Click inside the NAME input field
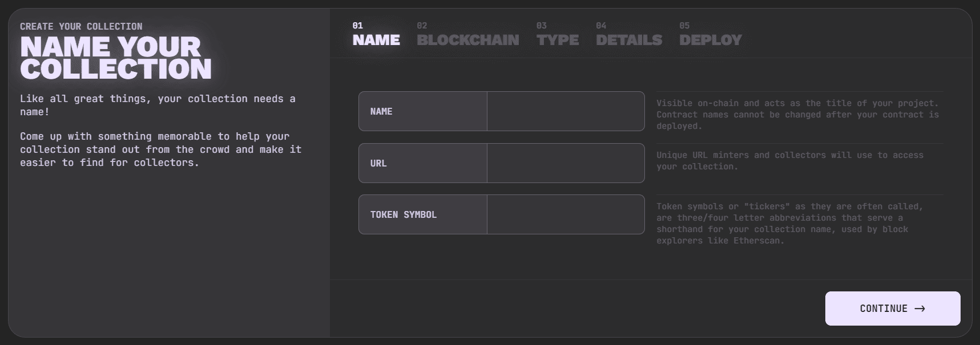The width and height of the screenshot is (980, 345). pyautogui.click(x=565, y=111)
